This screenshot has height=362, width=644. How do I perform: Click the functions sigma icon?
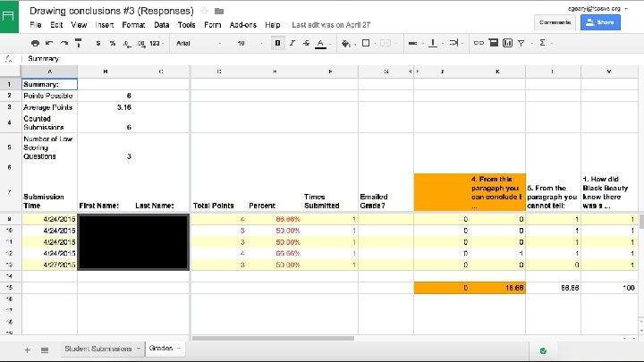tap(543, 43)
